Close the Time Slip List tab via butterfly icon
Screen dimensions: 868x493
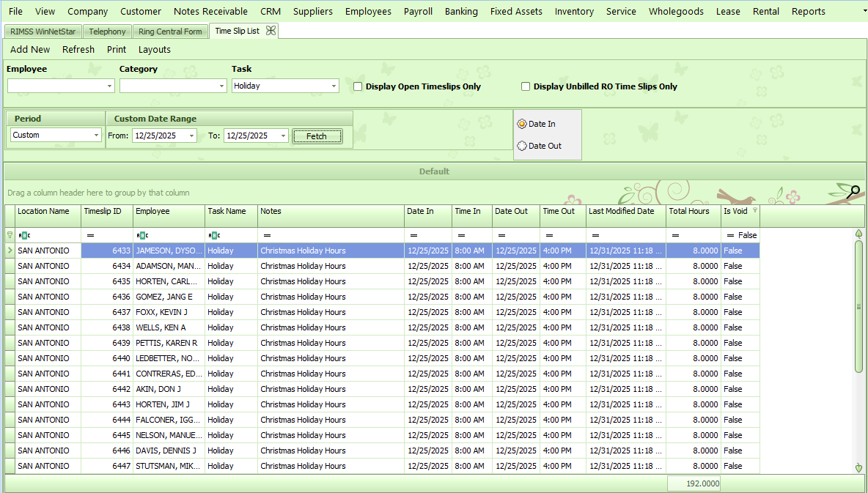(x=271, y=31)
